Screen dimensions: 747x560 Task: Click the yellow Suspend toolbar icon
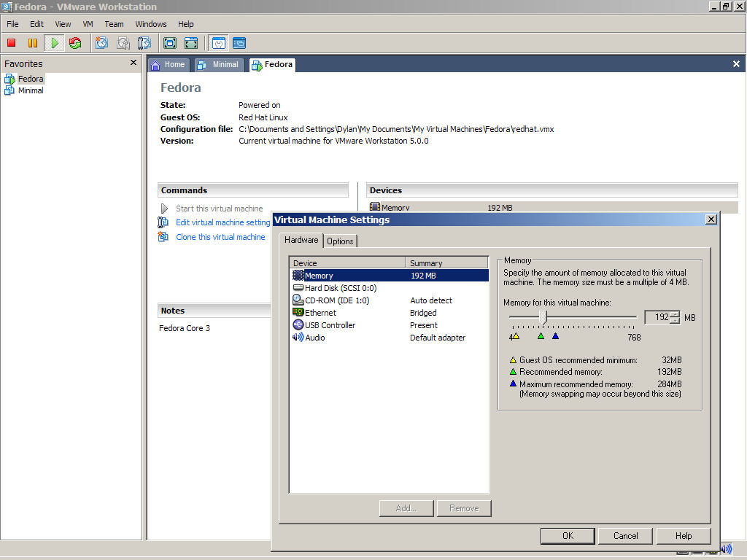(32, 43)
